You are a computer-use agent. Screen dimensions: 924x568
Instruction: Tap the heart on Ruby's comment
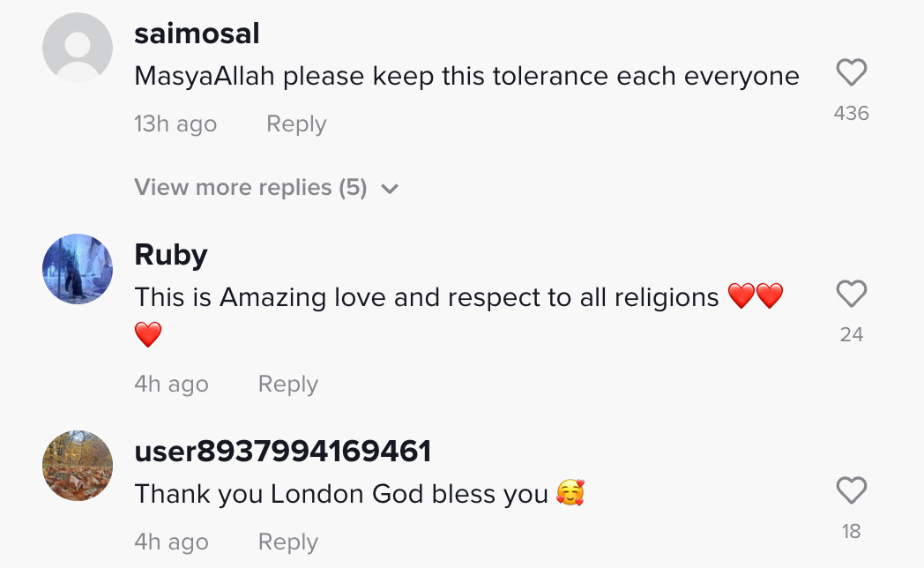click(851, 294)
